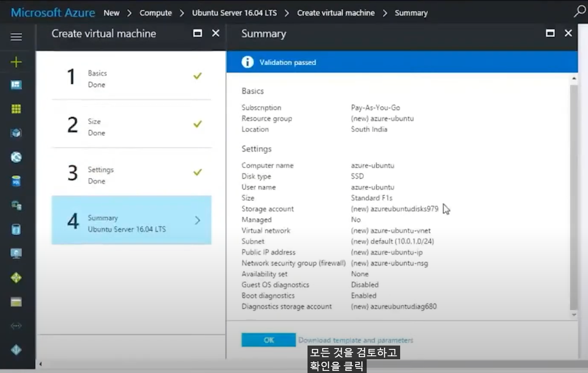Click (new) azureubuntudiag680 diagnostics value
Viewport: 588px width, 373px height.
pyautogui.click(x=394, y=306)
